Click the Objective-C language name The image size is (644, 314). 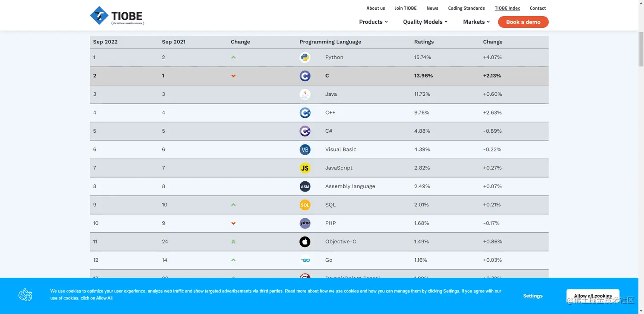(341, 242)
